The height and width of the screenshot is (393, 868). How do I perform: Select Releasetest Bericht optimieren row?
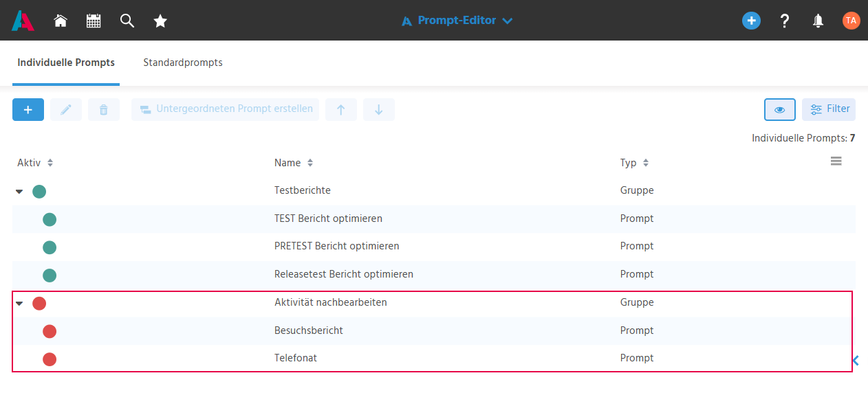point(434,274)
